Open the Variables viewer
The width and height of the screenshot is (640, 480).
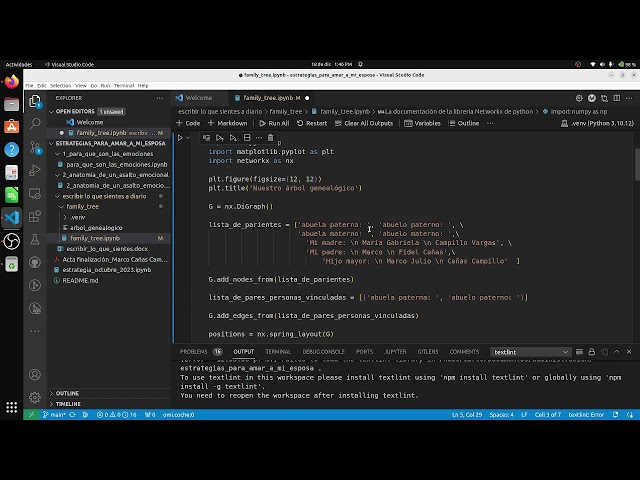point(422,123)
